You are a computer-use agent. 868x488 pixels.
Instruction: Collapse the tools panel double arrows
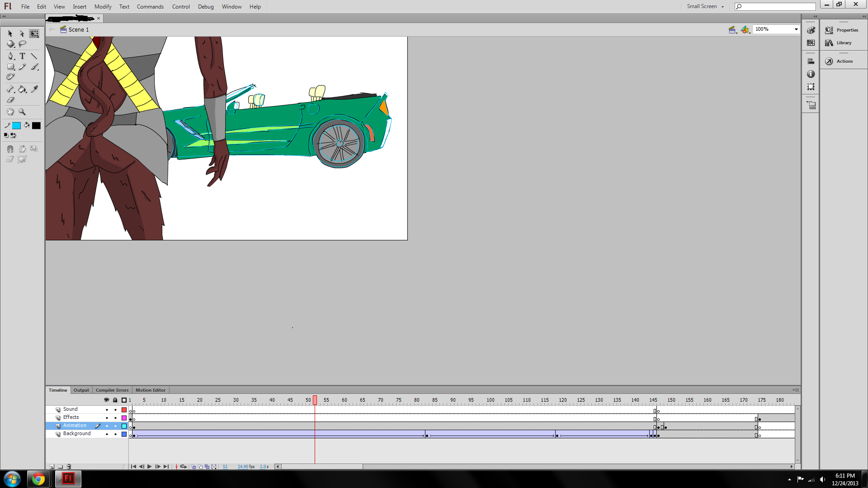tap(4, 17)
